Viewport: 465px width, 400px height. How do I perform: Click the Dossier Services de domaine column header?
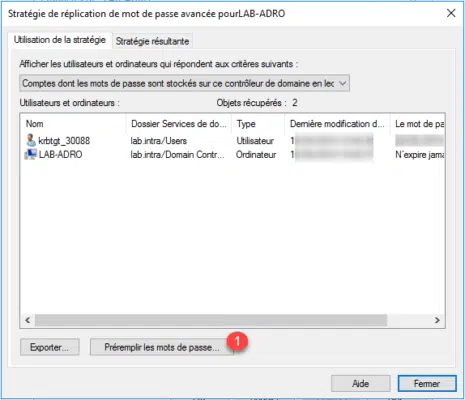coord(179,124)
